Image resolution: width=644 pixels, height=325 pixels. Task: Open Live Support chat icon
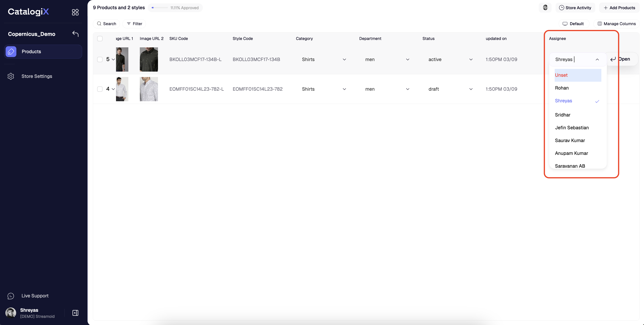tap(11, 296)
